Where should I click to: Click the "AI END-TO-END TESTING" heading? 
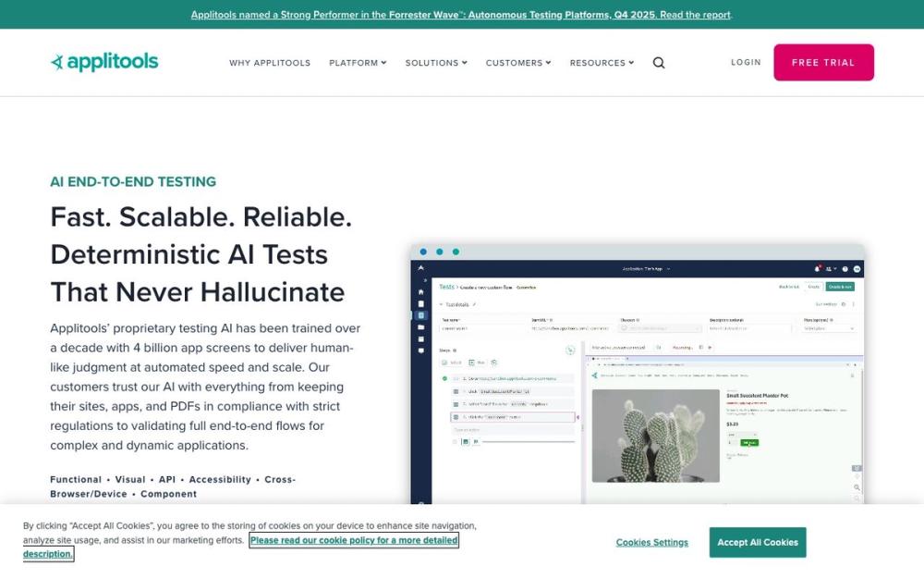133,181
